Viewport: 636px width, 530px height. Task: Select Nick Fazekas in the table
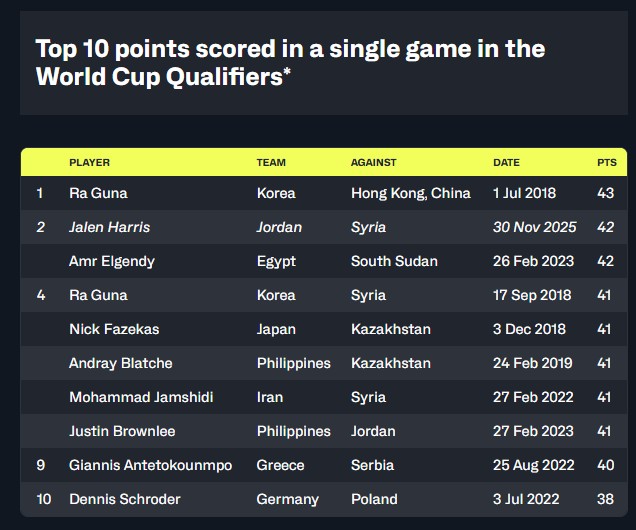(114, 329)
